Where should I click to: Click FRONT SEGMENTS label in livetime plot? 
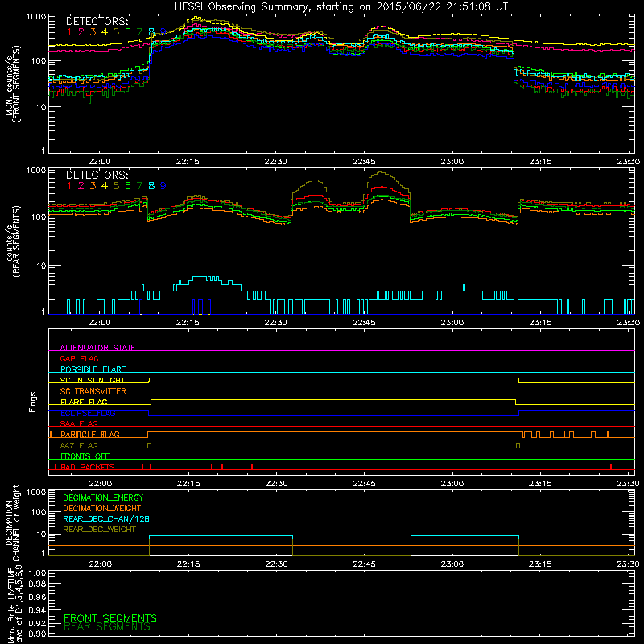pos(110,618)
